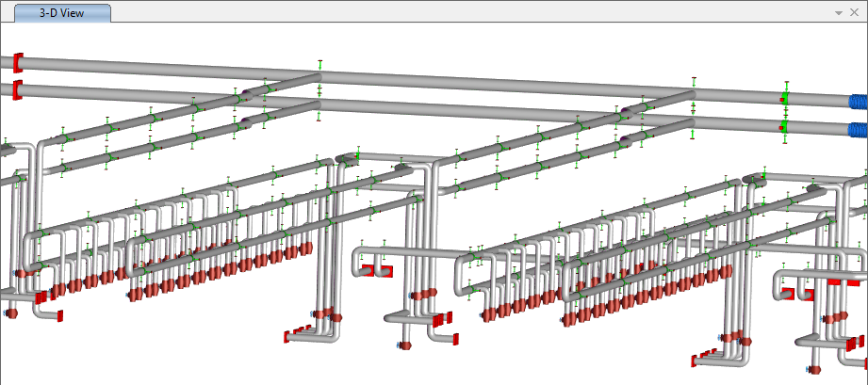Screen dimensions: 868x385
Task: Open the view tab list dropdown arrow
Action: pyautogui.click(x=837, y=13)
